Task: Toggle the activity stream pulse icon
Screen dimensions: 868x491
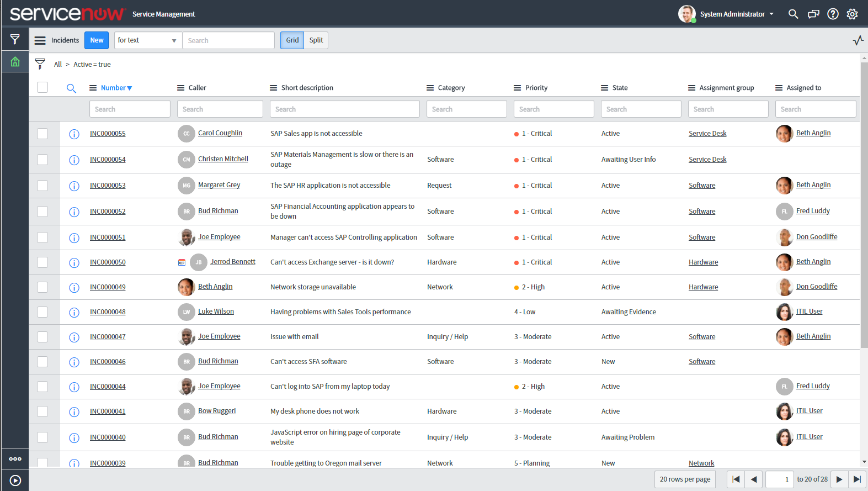Action: pos(858,40)
